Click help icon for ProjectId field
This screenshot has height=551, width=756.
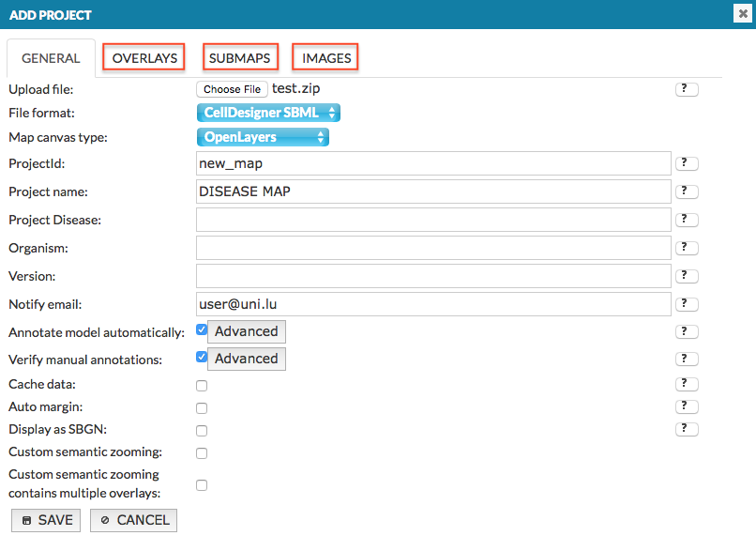coord(687,163)
